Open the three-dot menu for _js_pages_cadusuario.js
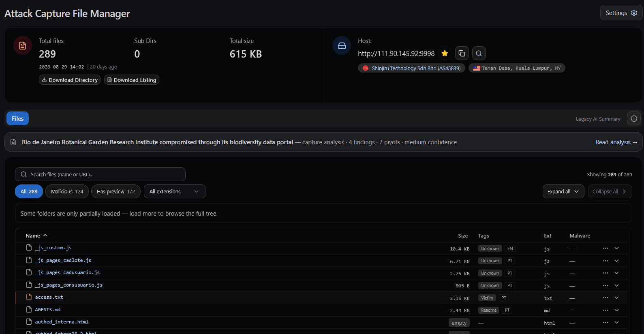The height and width of the screenshot is (334, 644). [605, 273]
